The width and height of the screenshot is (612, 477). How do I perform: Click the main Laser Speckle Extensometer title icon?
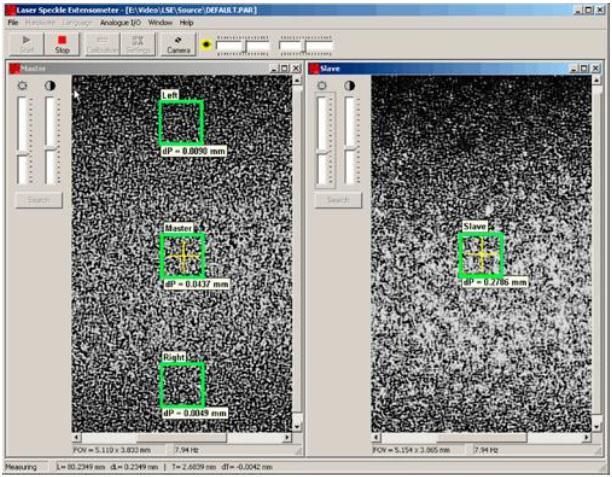click(11, 10)
